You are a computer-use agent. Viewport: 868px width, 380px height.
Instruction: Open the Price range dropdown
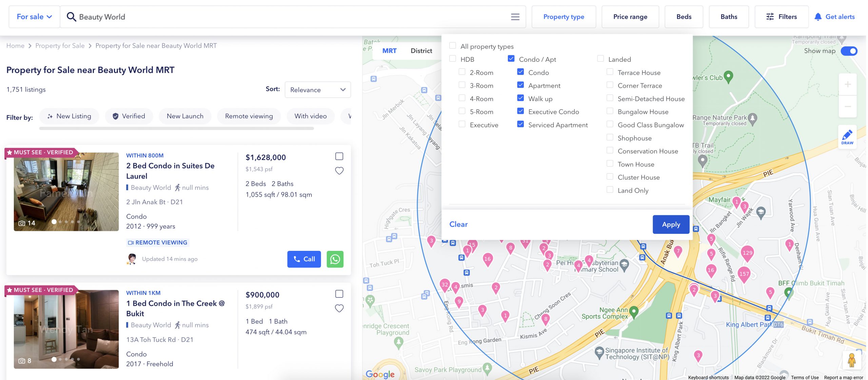click(630, 17)
